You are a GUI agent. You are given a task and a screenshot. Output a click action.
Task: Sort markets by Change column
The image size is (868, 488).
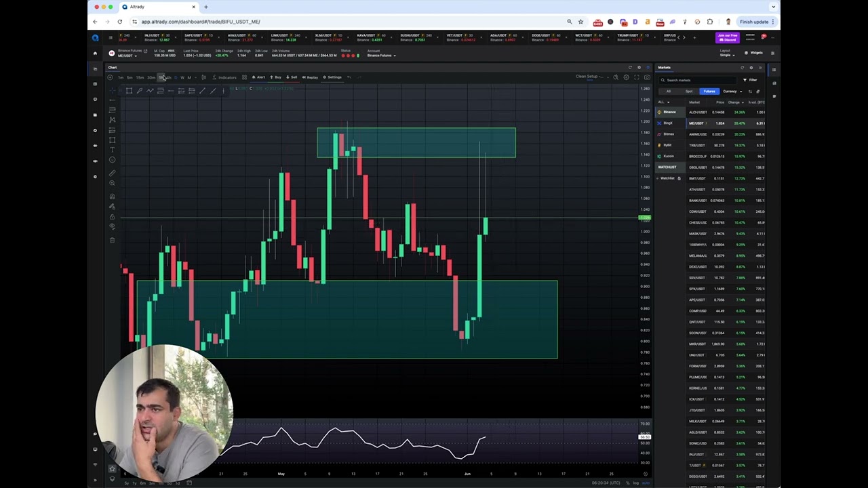tap(736, 102)
